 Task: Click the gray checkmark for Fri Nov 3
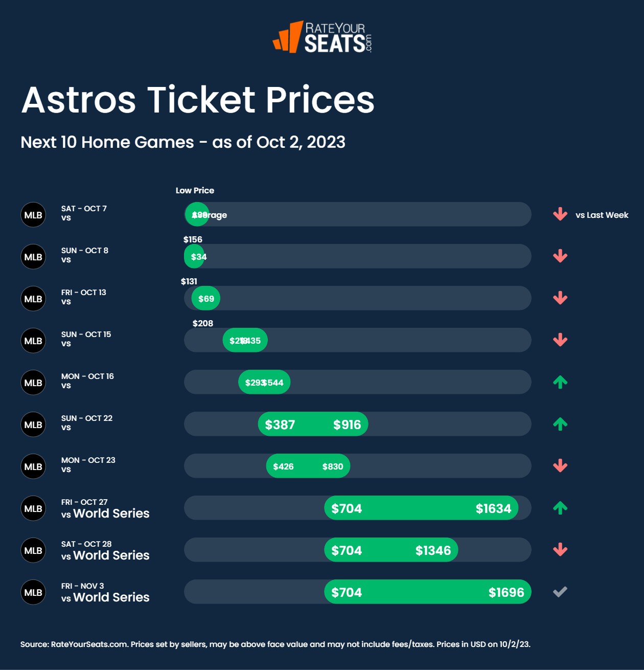pos(560,592)
